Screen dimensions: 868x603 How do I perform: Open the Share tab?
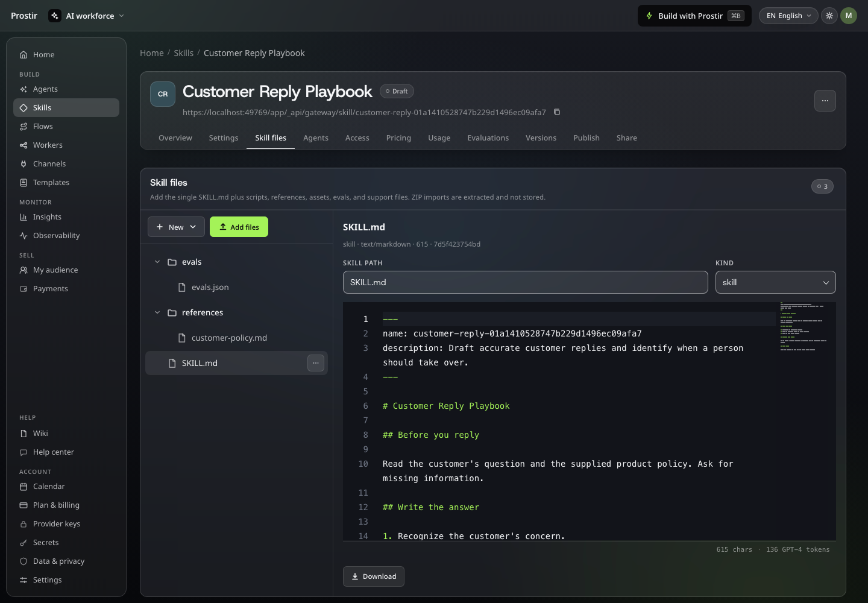pyautogui.click(x=627, y=137)
